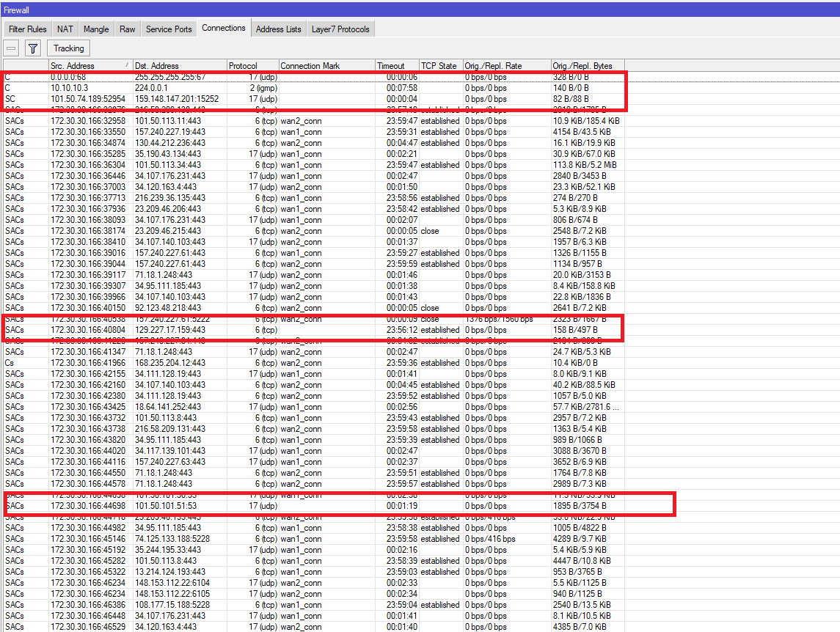Sort connections by Timeout column
This screenshot has height=632, width=840.
[x=396, y=65]
